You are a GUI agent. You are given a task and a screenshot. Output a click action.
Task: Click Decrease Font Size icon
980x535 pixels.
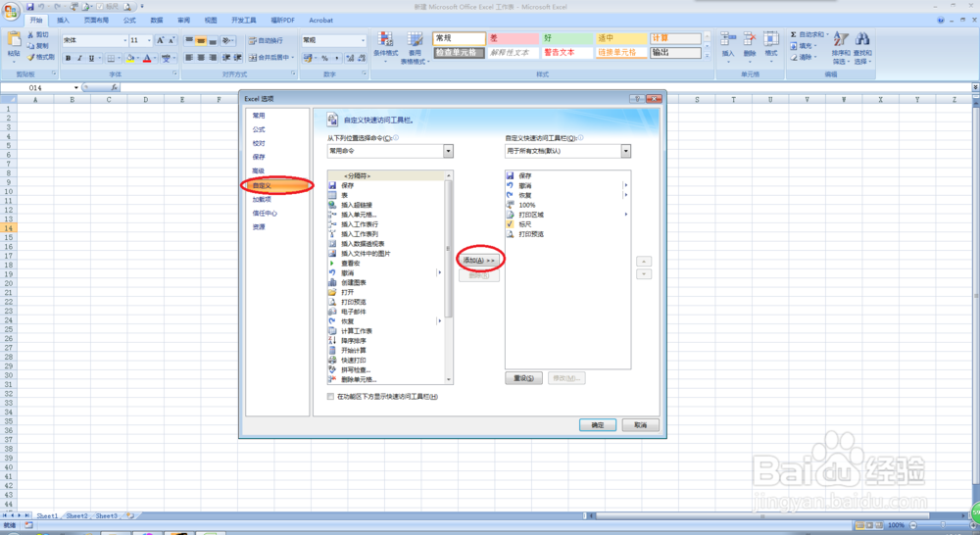point(171,40)
